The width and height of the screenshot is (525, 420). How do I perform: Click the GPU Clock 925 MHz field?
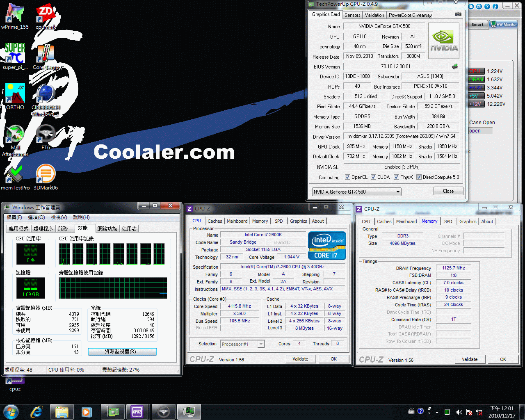click(356, 146)
